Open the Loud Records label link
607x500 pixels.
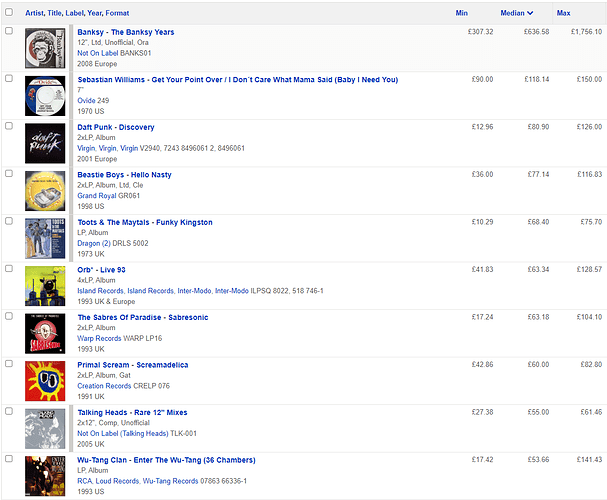coord(117,481)
